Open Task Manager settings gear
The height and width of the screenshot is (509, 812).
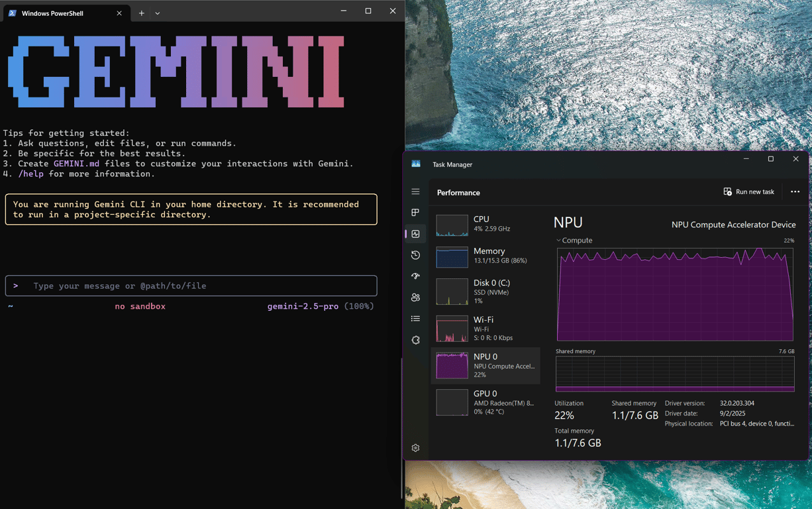[x=415, y=447]
